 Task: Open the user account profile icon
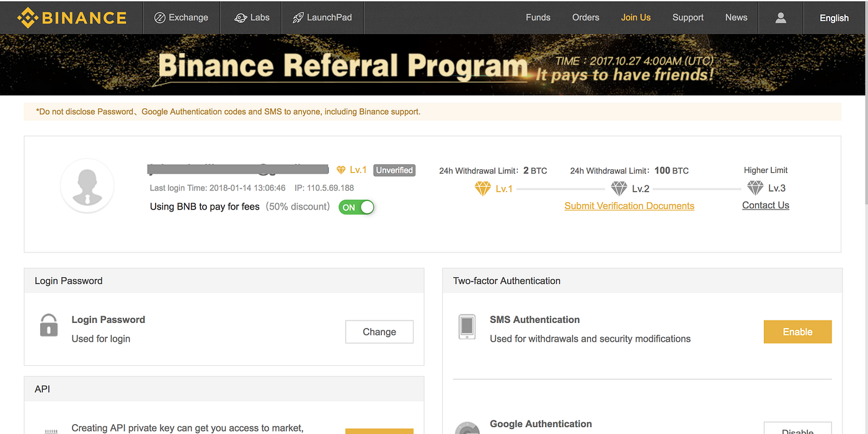781,17
